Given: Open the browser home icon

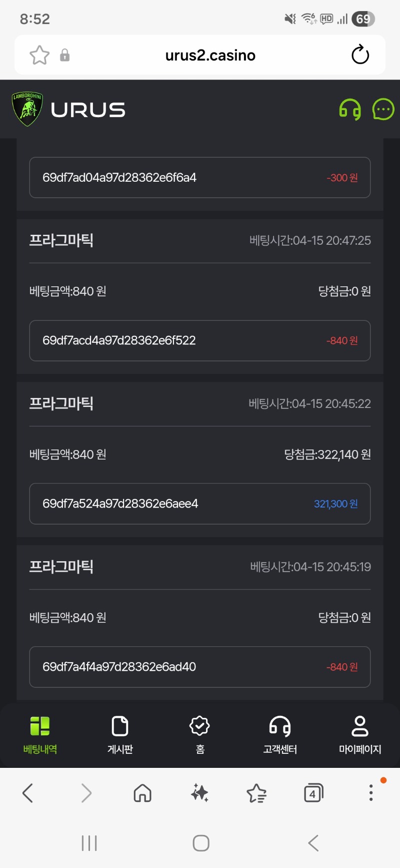Looking at the screenshot, I should click(142, 793).
